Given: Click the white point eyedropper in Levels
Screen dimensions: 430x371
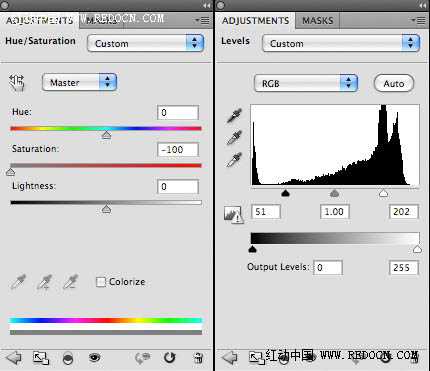Looking at the screenshot, I should (x=234, y=160).
